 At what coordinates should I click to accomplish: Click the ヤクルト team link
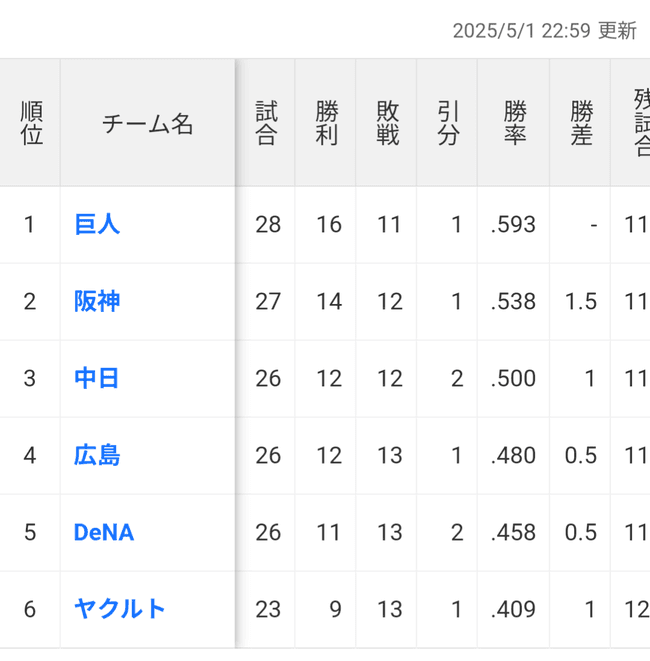[x=120, y=608]
